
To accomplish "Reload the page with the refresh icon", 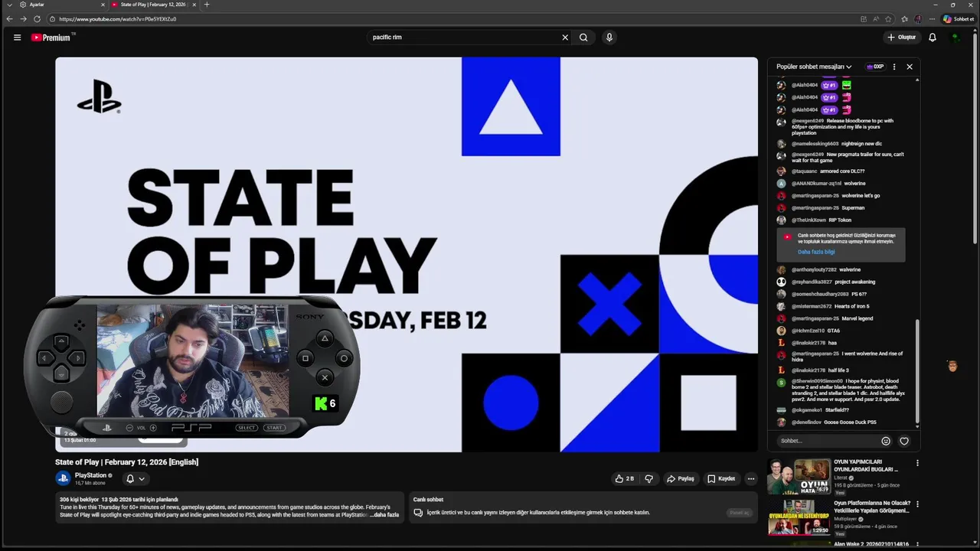I will (37, 19).
